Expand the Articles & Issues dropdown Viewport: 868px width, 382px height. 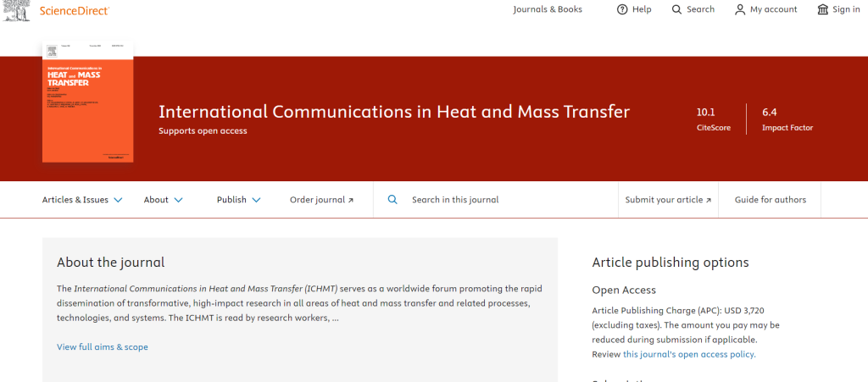click(82, 200)
